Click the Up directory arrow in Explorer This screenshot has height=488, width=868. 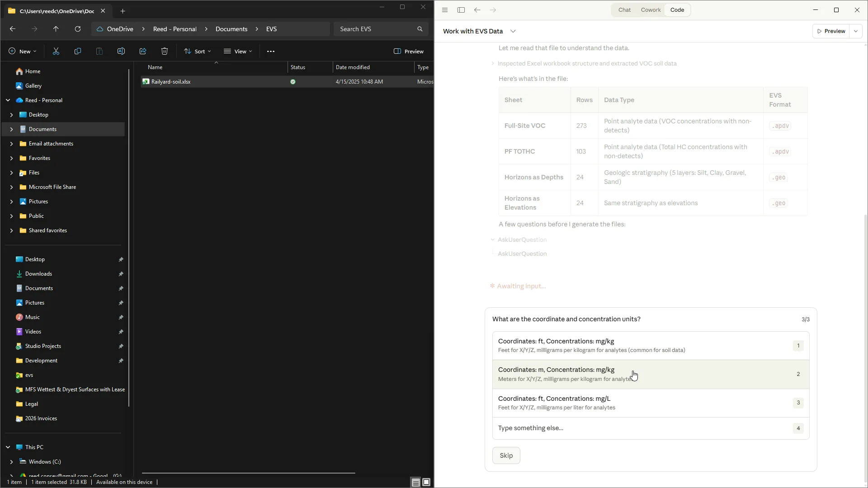coord(56,29)
